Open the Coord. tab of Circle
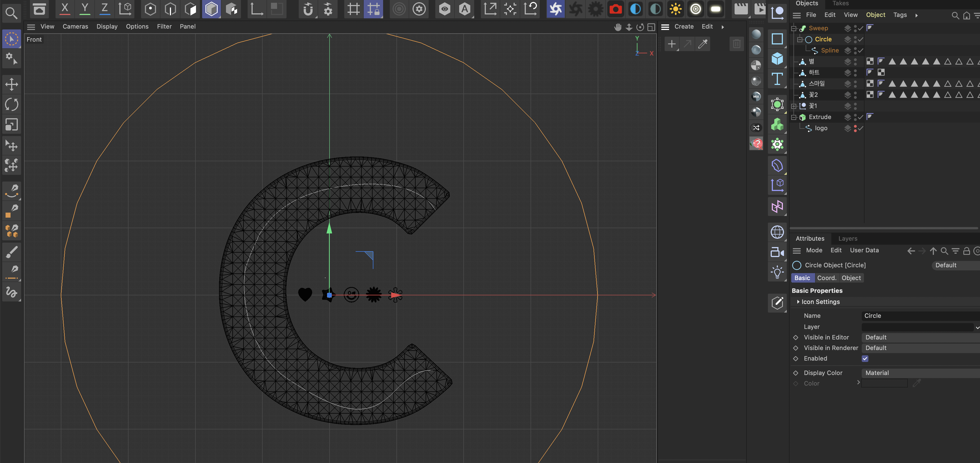Image resolution: width=980 pixels, height=463 pixels. (x=827, y=278)
